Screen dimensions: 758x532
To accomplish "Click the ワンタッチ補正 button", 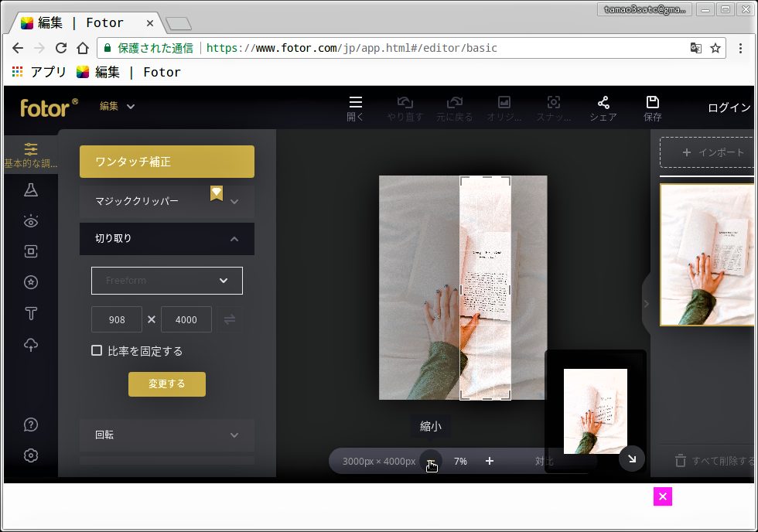I will [167, 162].
